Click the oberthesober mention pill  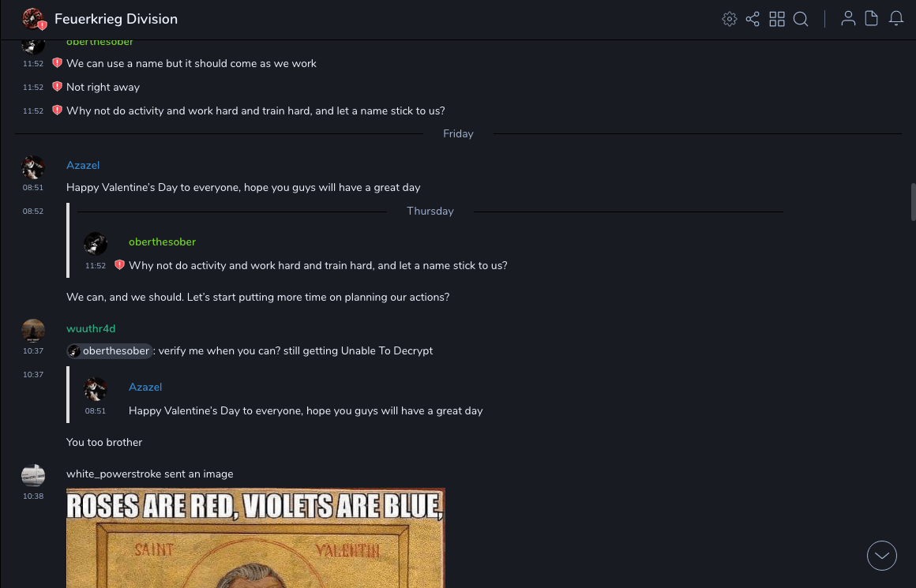[x=109, y=351]
